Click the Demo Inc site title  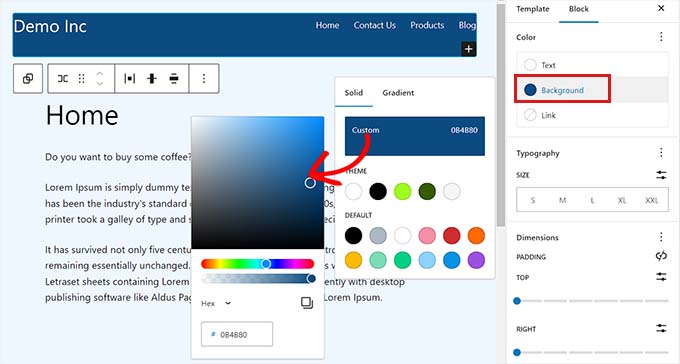(x=50, y=26)
